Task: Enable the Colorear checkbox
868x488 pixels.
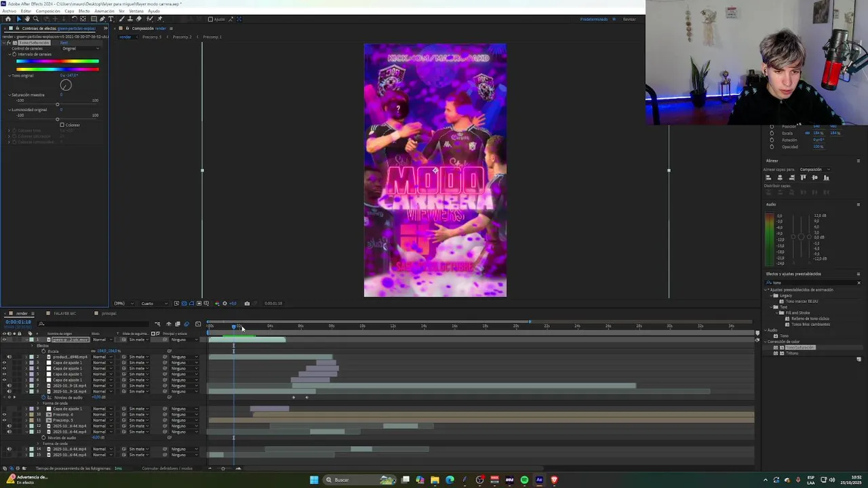Action: coord(62,125)
